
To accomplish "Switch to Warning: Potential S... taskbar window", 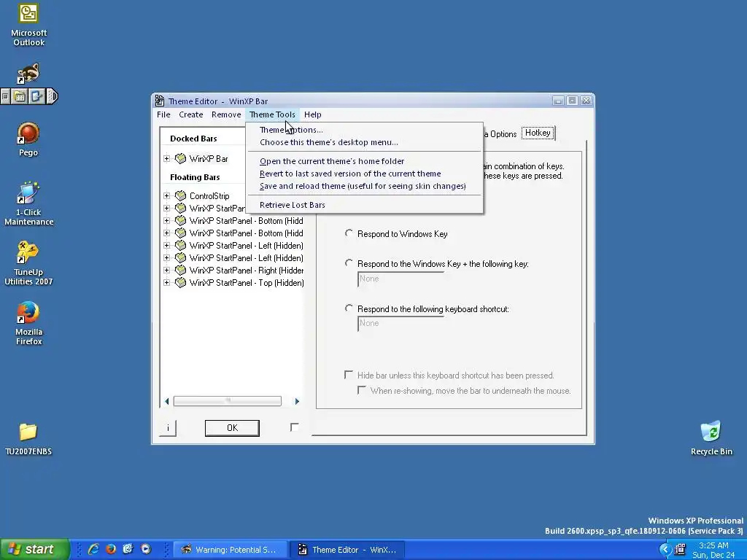I will point(230,550).
